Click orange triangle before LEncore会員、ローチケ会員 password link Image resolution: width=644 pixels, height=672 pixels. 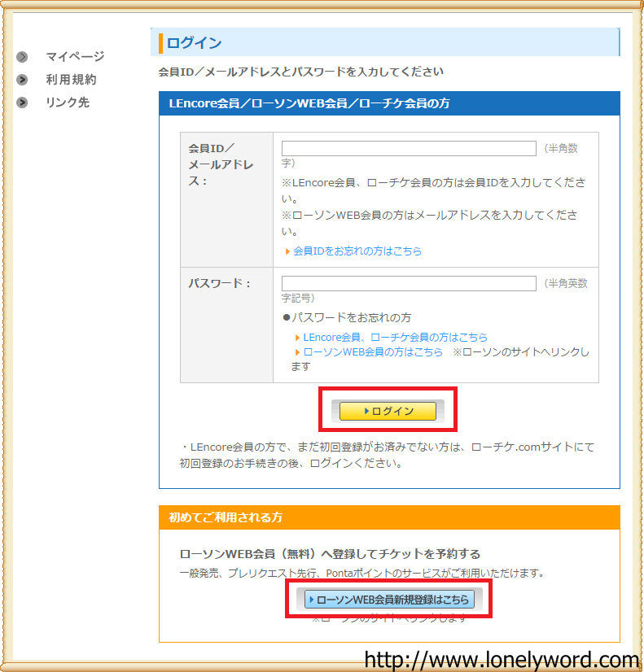[298, 337]
